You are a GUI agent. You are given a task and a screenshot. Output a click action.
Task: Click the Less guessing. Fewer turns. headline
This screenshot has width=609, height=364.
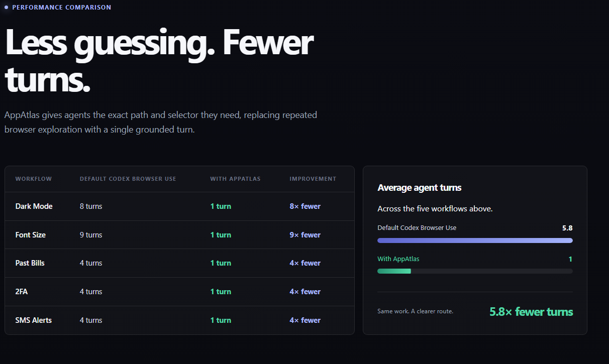pyautogui.click(x=159, y=61)
